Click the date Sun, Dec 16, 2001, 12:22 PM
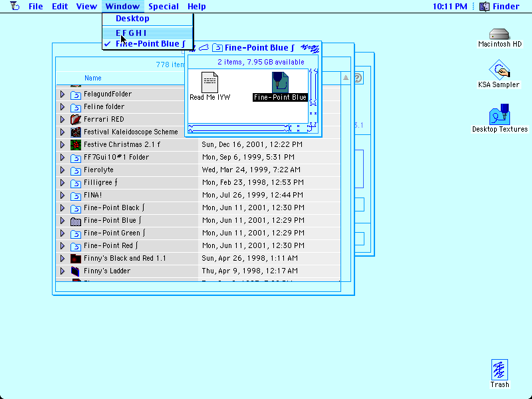 252,144
